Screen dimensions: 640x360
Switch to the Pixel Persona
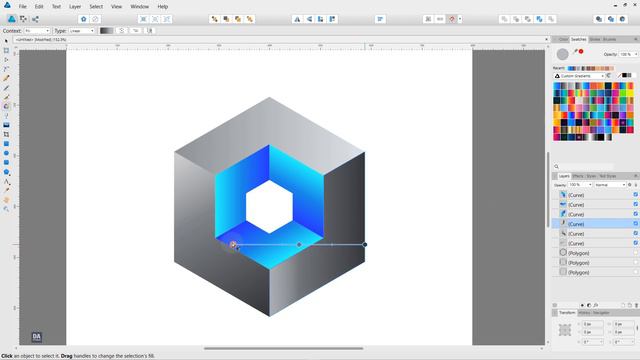coord(23,19)
